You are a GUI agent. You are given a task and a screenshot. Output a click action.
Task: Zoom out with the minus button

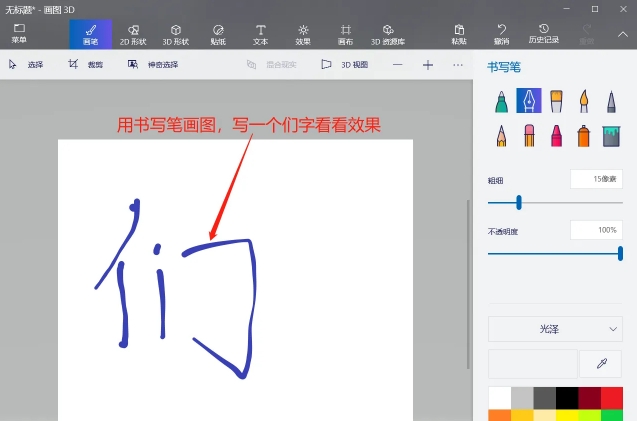coord(398,65)
